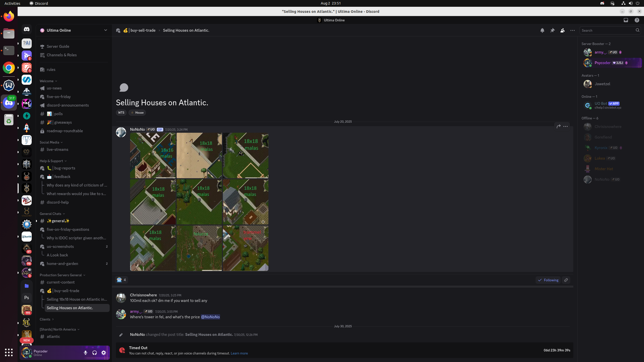Open notification settings bell icon
The width and height of the screenshot is (644, 362).
542,30
